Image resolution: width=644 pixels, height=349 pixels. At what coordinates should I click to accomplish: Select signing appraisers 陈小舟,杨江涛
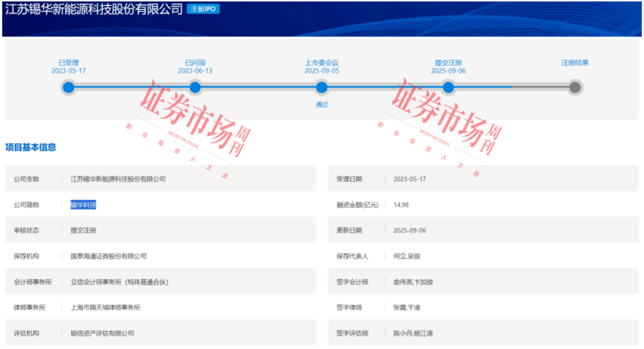[413, 333]
